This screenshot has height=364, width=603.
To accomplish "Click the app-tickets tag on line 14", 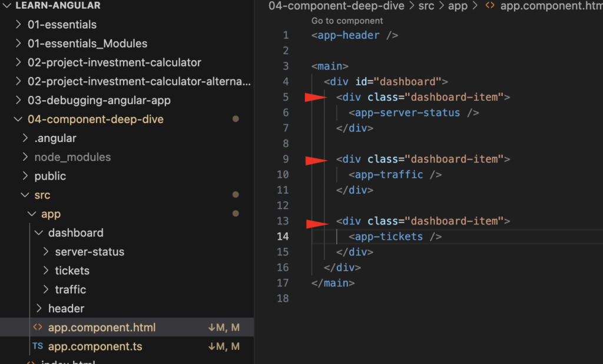I will click(x=389, y=237).
